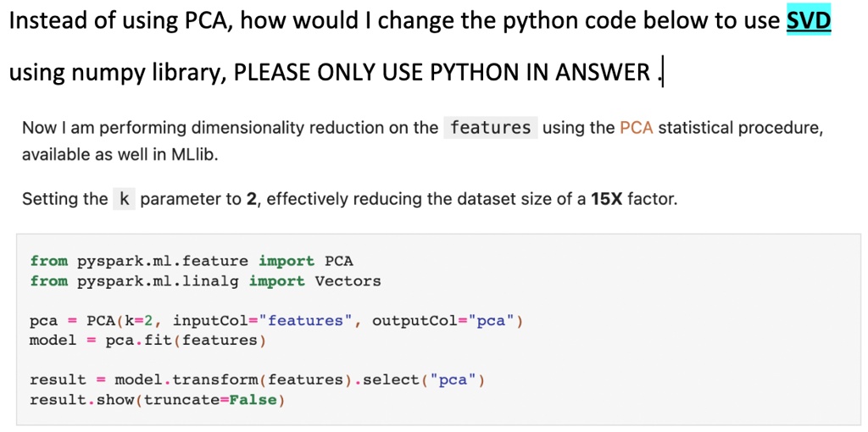Click the 'Setting the k parameter' sentence
Viewport: 868px width, 432px height.
tap(350, 198)
